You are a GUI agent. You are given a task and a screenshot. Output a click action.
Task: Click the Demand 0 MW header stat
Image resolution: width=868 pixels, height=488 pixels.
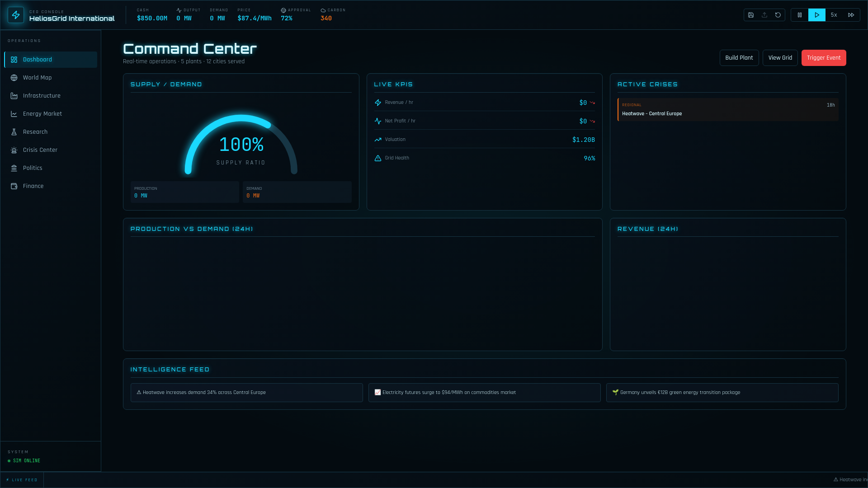pyautogui.click(x=219, y=14)
